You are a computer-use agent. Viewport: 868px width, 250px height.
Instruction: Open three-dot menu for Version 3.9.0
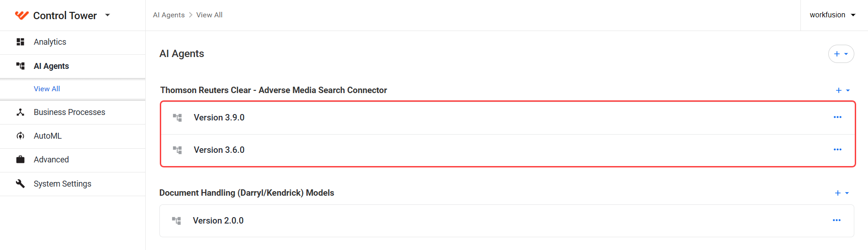[x=837, y=117]
